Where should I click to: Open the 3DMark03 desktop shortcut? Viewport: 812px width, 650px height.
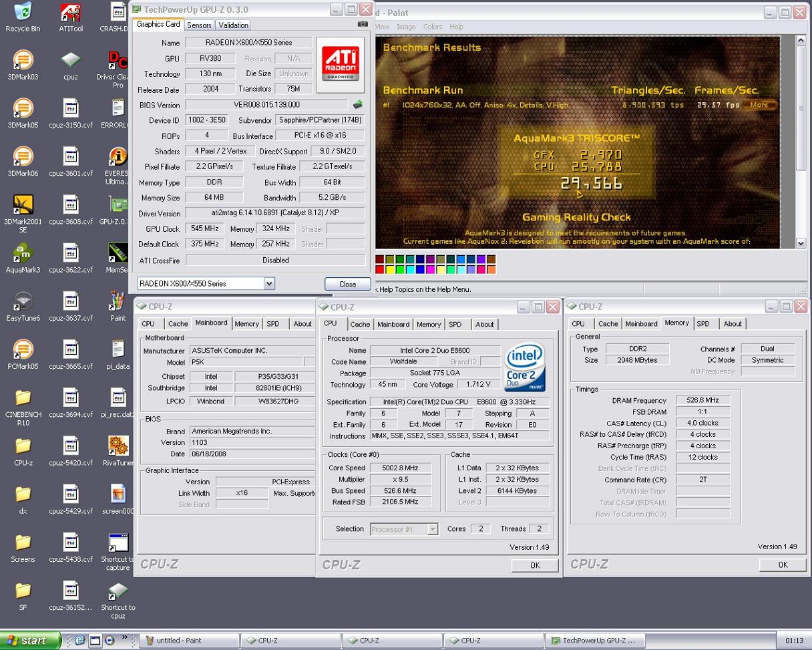[23, 65]
